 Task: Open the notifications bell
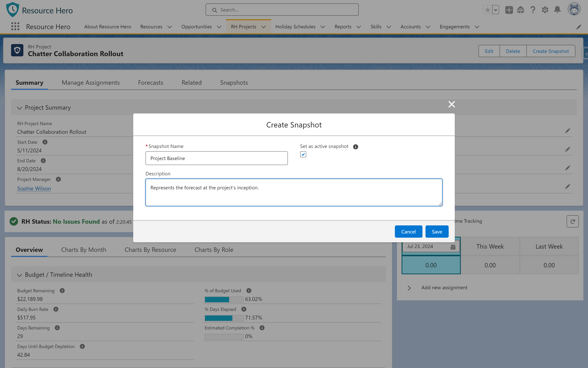[557, 10]
